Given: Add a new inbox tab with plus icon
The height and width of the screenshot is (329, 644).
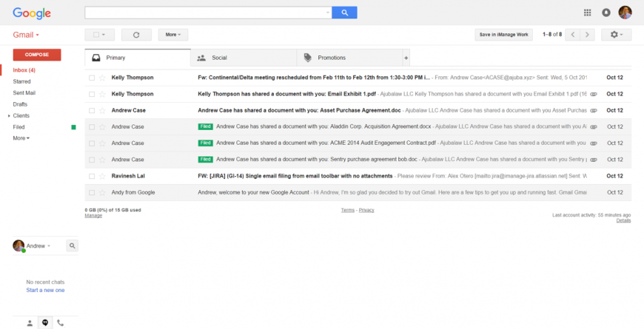Looking at the screenshot, I should [406, 58].
